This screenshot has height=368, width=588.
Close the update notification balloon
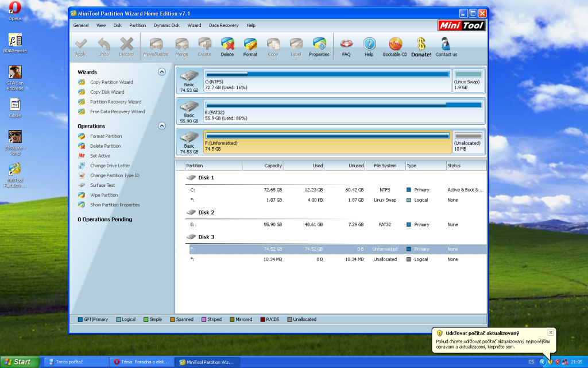[551, 332]
